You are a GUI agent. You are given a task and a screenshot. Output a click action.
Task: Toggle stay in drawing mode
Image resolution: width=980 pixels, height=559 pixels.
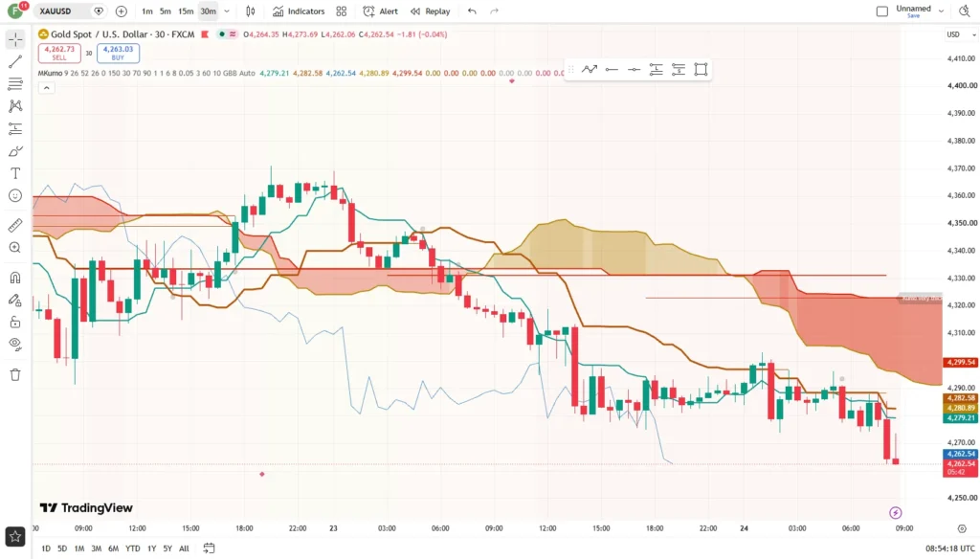point(15,301)
